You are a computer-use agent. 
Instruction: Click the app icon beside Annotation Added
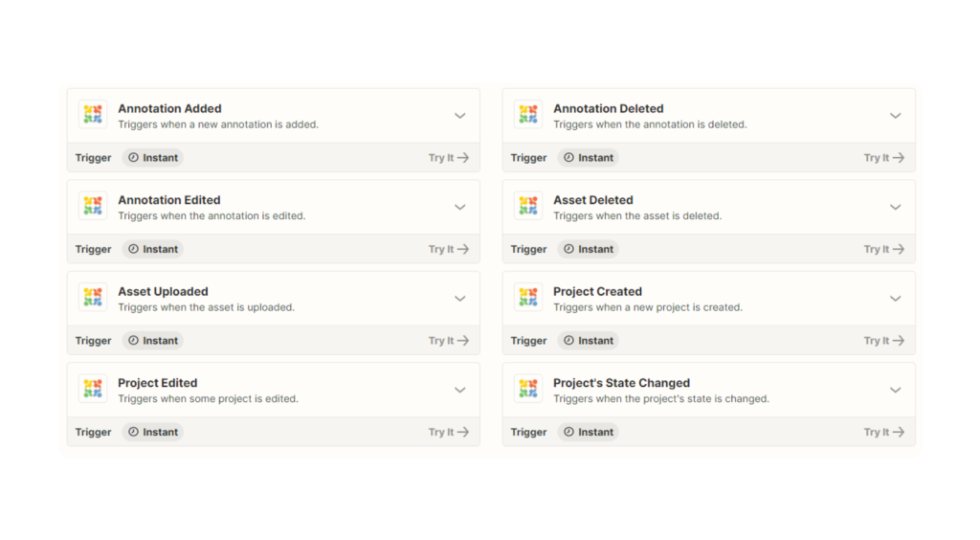click(x=93, y=114)
